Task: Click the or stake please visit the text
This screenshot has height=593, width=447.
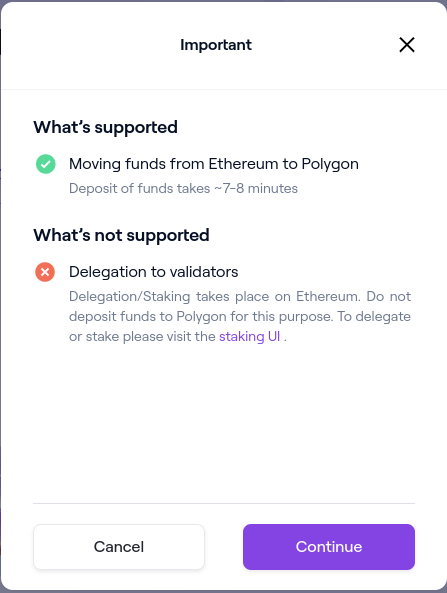Action: pos(142,336)
